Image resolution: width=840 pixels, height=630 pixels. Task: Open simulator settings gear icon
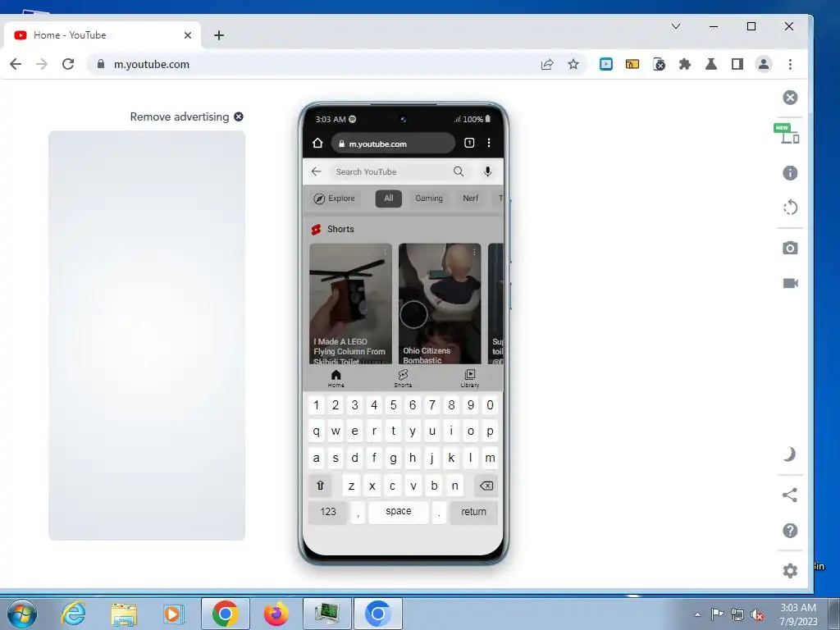(790, 571)
